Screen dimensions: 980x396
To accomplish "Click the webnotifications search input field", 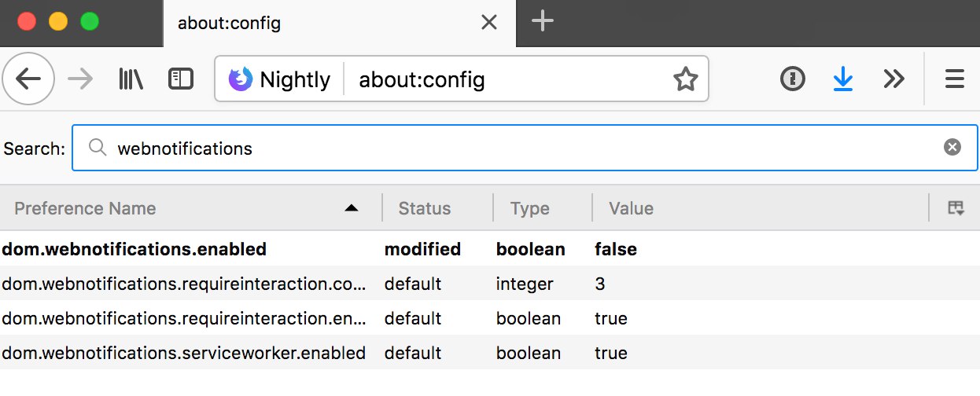I will point(519,148).
